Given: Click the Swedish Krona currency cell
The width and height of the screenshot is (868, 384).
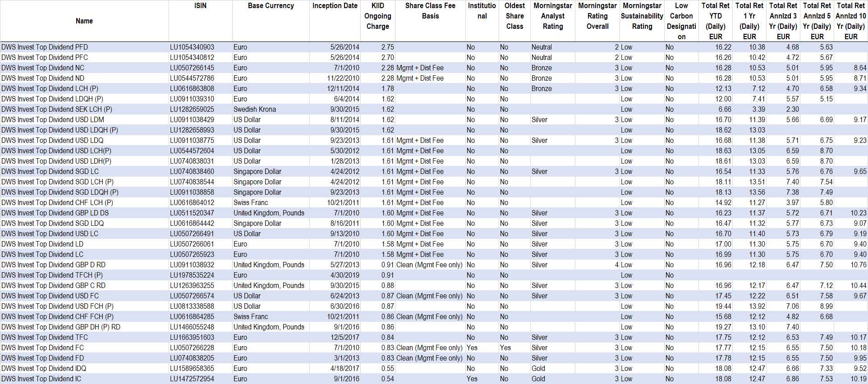Looking at the screenshot, I should pos(254,109).
